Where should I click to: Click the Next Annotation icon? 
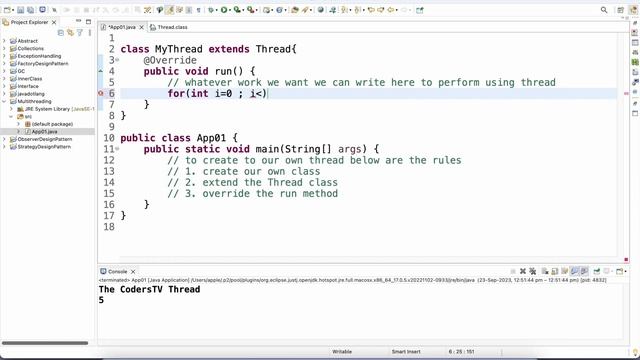click(x=344, y=10)
